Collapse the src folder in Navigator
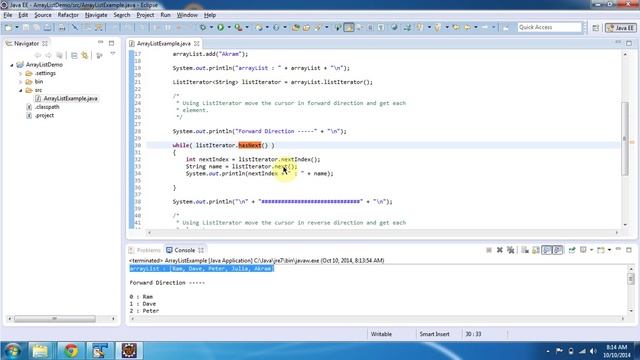 [20, 90]
